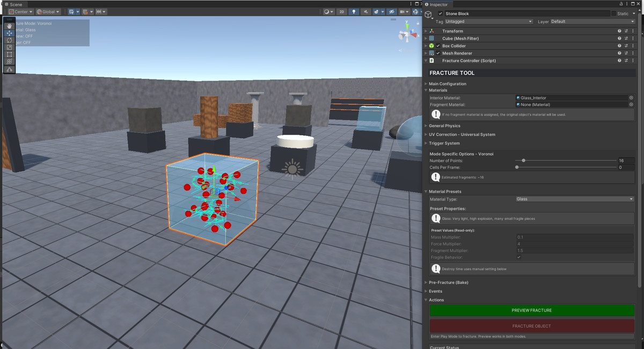The image size is (644, 349).
Task: Pick Fragment Material via object picker circle
Action: [x=631, y=105]
